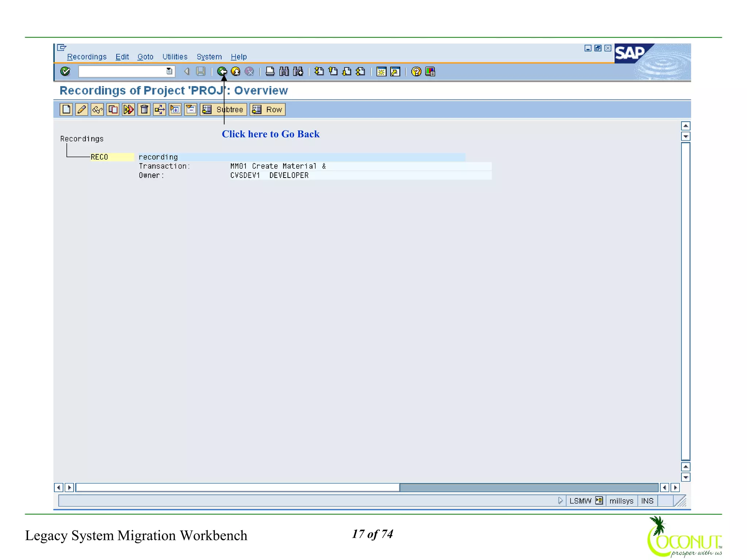The height and width of the screenshot is (560, 747).
Task: Click 'millsys' in the status bar
Action: click(622, 501)
